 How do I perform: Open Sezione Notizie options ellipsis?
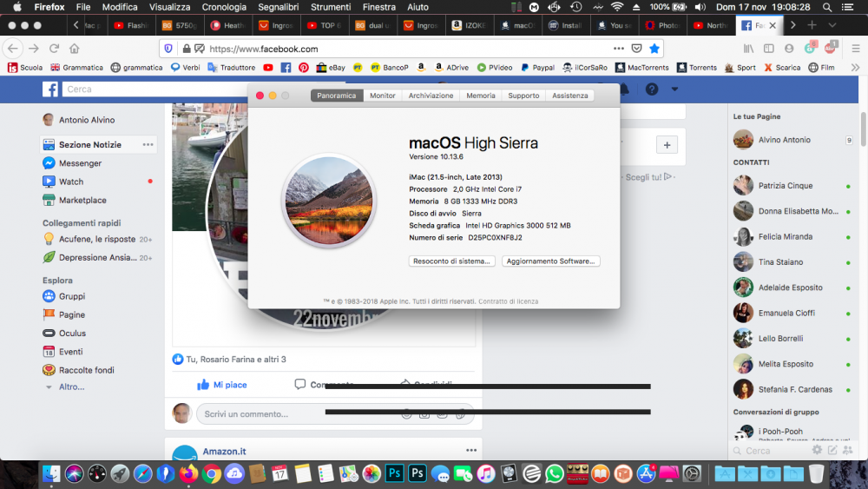[x=148, y=144]
